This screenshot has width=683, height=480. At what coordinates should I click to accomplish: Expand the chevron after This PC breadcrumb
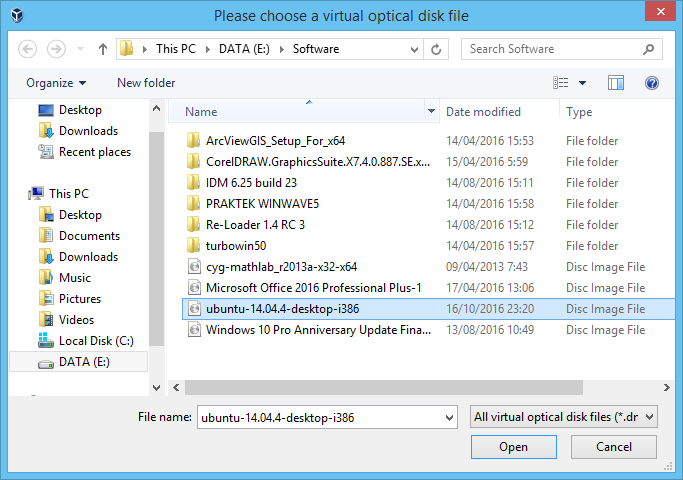click(208, 49)
